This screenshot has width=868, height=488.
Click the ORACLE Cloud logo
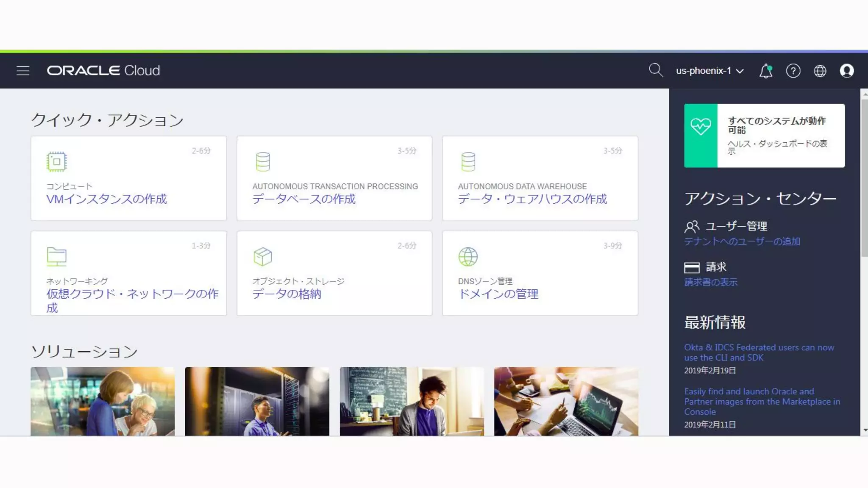(103, 70)
